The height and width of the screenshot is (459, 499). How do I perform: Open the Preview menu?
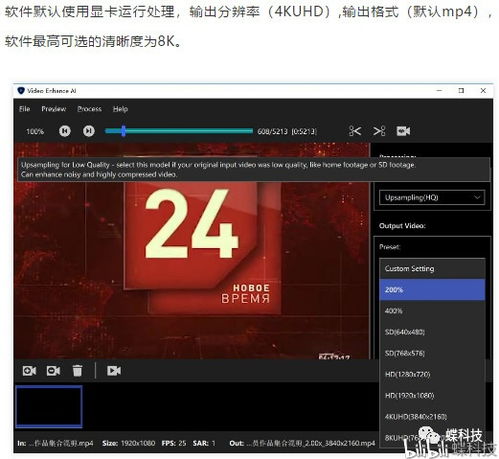coord(54,109)
